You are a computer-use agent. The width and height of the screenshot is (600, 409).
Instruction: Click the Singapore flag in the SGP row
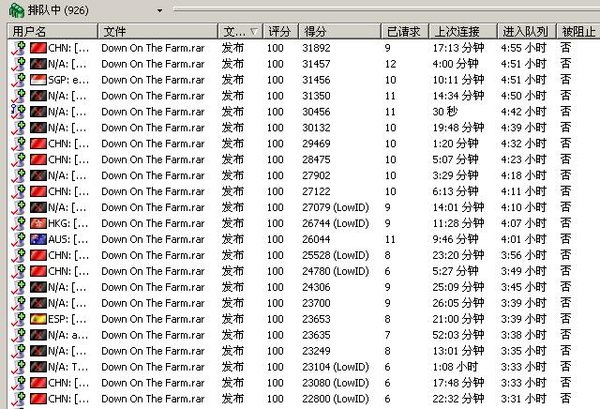click(38, 80)
